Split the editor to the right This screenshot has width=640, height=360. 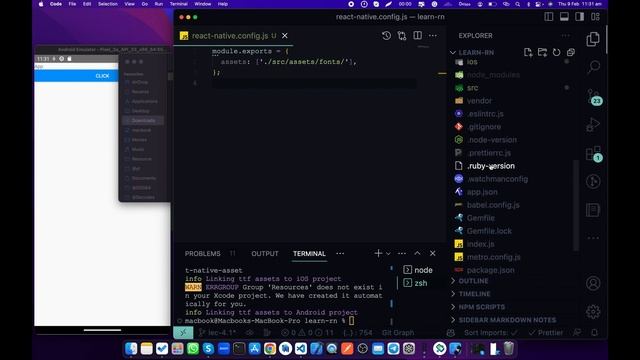pyautogui.click(x=417, y=36)
